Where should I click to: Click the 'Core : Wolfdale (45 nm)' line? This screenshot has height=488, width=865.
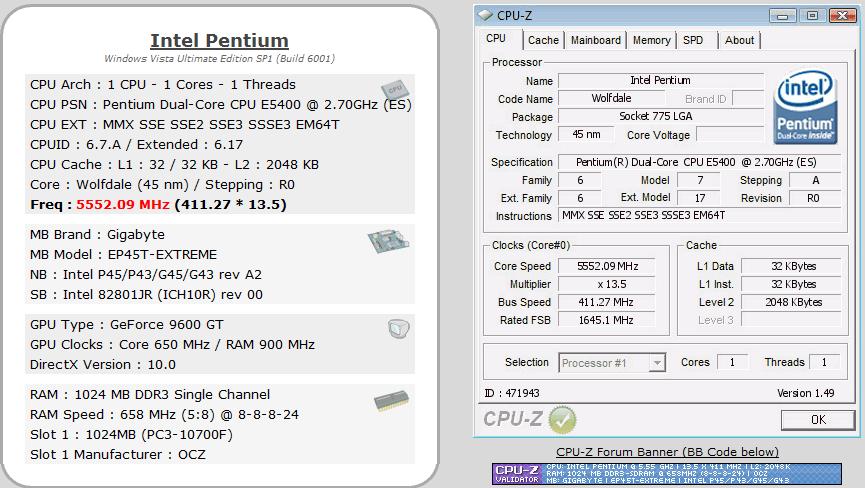[162, 185]
